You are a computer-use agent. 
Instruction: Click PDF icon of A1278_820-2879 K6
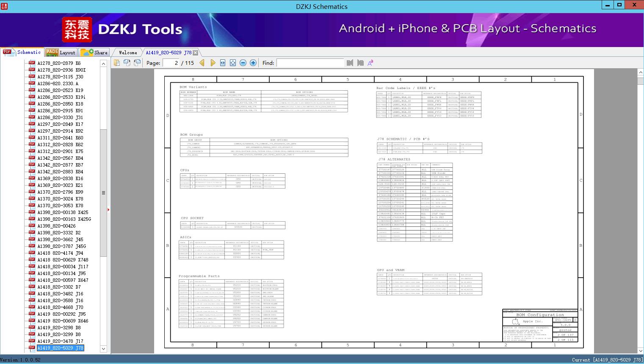32,63
